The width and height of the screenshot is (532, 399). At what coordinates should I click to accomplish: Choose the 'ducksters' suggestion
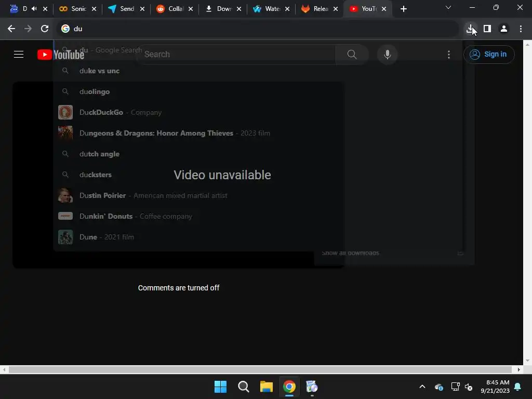(x=258, y=175)
